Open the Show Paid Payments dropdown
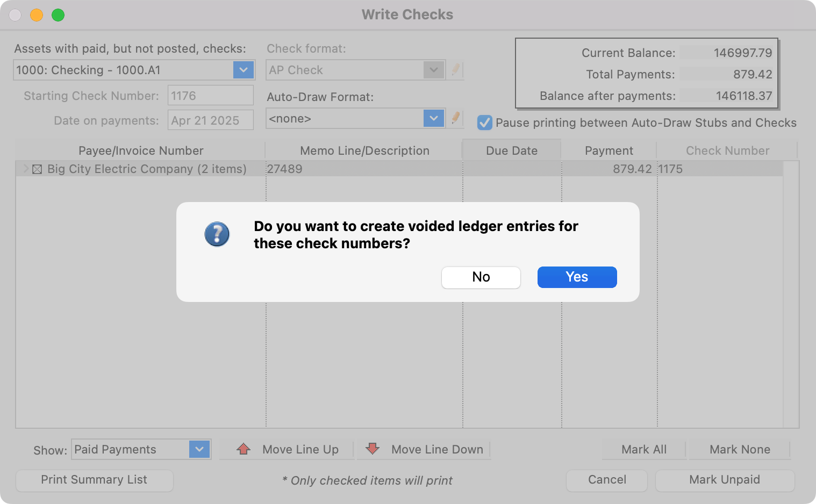This screenshot has height=504, width=816. [199, 449]
